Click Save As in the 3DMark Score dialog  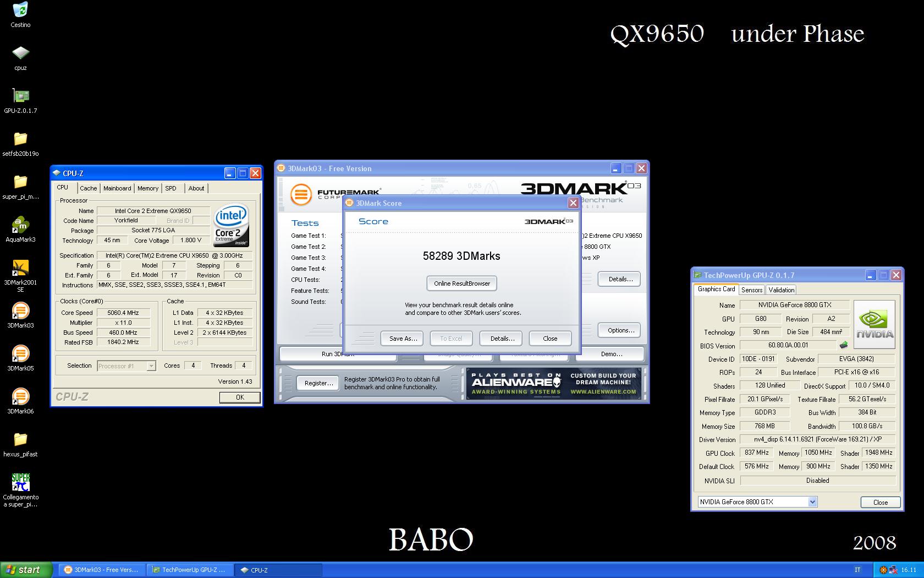click(403, 339)
